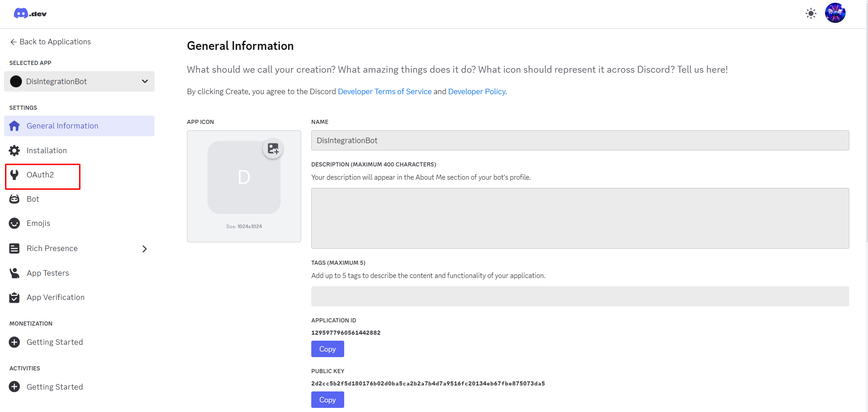Open the Developer Policy link
This screenshot has width=868, height=412.
point(477,91)
